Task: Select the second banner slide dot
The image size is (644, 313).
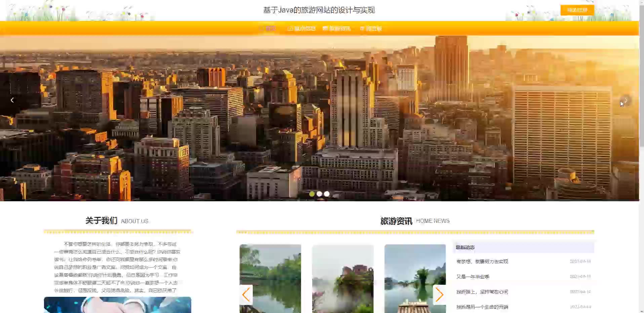Action: [x=319, y=194]
